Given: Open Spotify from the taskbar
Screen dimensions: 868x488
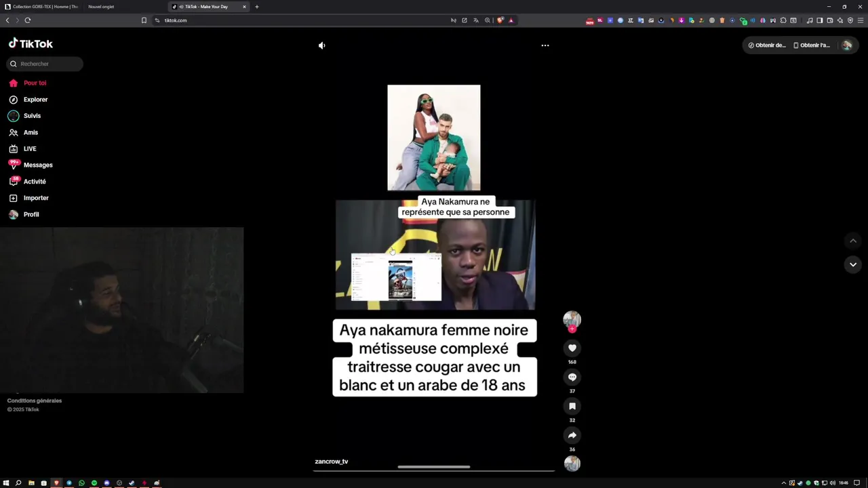Looking at the screenshot, I should point(94,483).
